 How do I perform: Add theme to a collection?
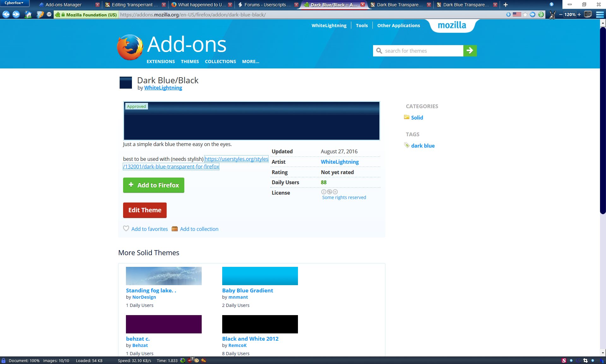pos(195,229)
